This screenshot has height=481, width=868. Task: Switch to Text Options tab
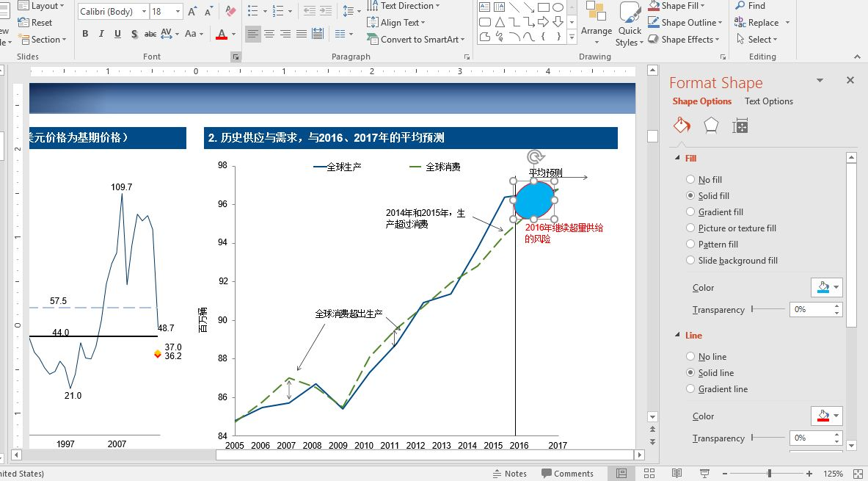coord(768,101)
